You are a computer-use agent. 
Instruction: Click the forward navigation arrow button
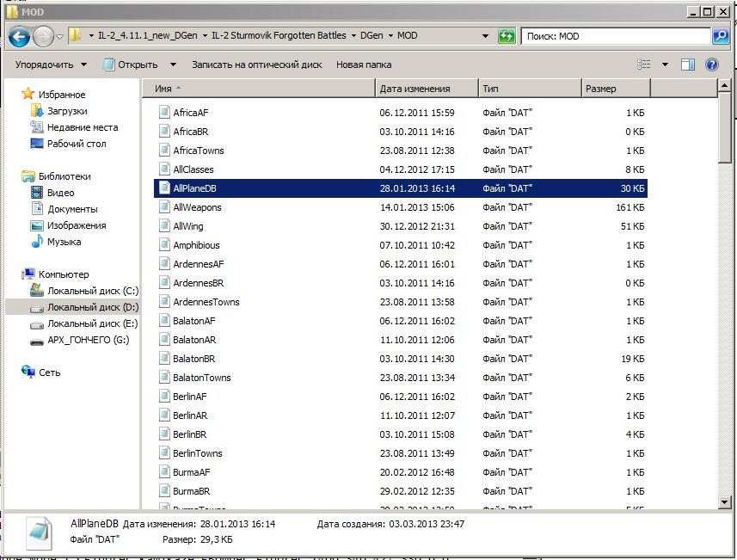pos(43,36)
